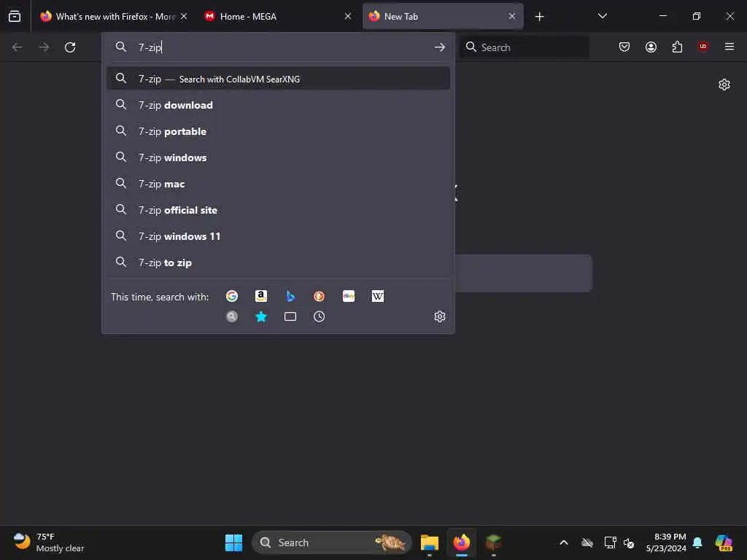Image resolution: width=747 pixels, height=560 pixels.
Task: Choose the 7-zip download suggestion
Action: 278,105
